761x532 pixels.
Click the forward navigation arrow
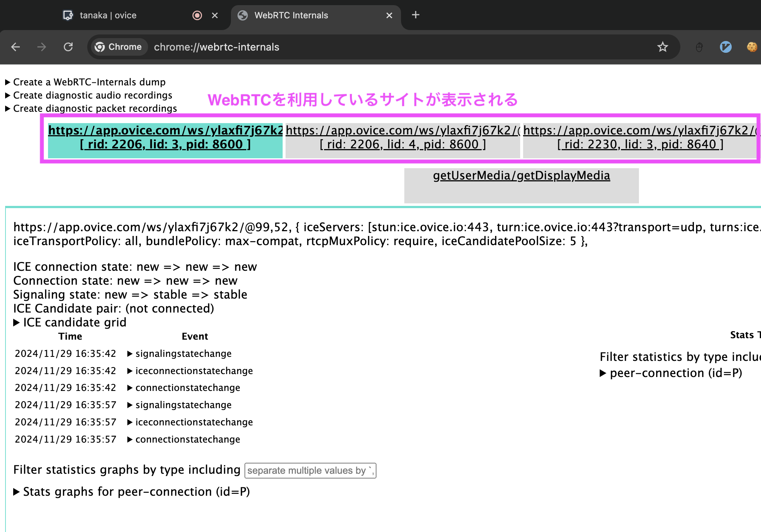tap(42, 47)
